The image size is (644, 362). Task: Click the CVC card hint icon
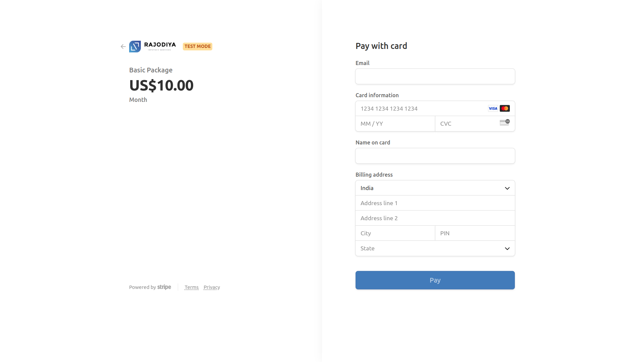coord(504,123)
